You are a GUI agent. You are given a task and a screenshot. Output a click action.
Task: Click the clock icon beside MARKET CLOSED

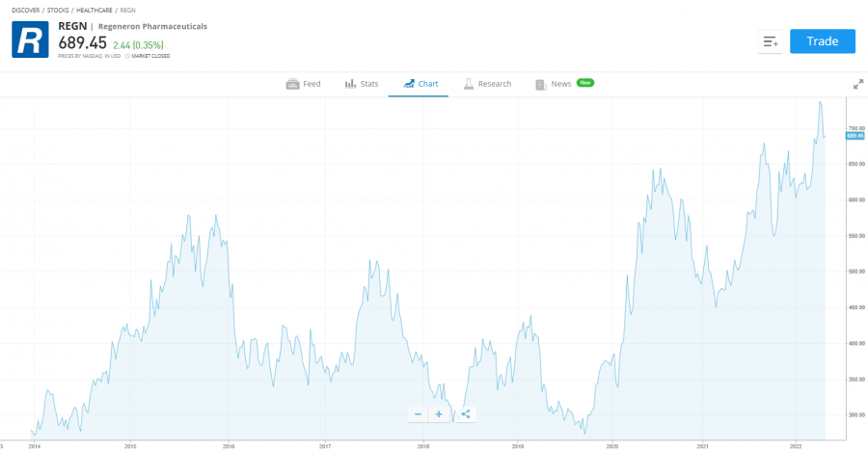pyautogui.click(x=127, y=56)
